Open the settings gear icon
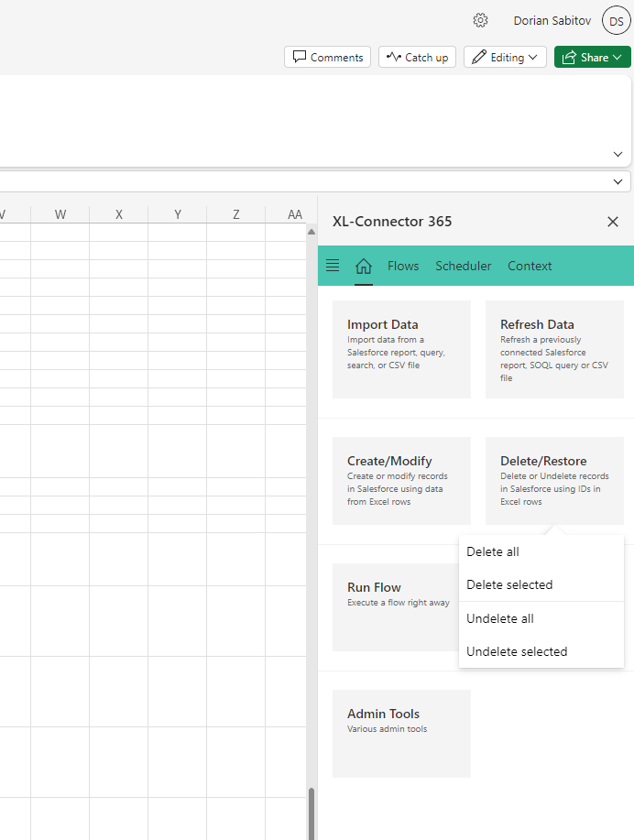Image resolution: width=634 pixels, height=840 pixels. [x=480, y=20]
